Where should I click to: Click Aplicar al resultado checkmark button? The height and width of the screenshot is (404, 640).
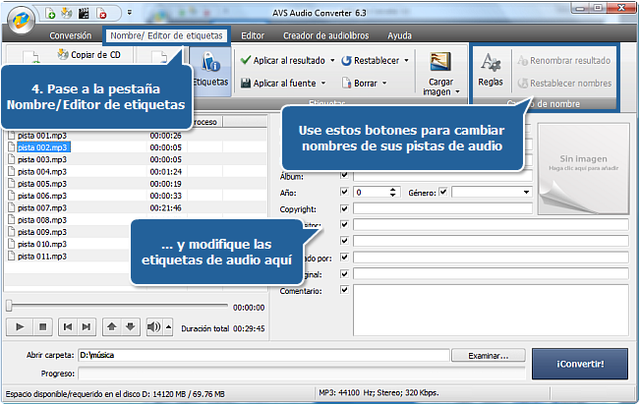point(283,60)
